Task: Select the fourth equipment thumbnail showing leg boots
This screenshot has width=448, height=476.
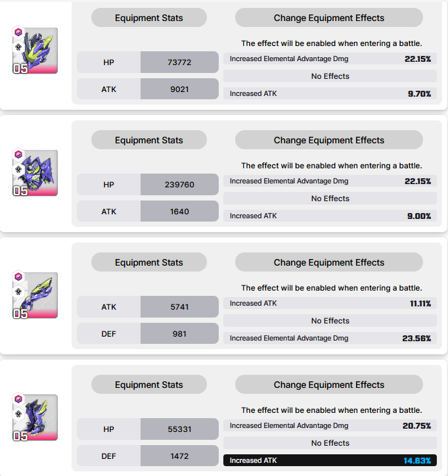Action: pyautogui.click(x=35, y=417)
